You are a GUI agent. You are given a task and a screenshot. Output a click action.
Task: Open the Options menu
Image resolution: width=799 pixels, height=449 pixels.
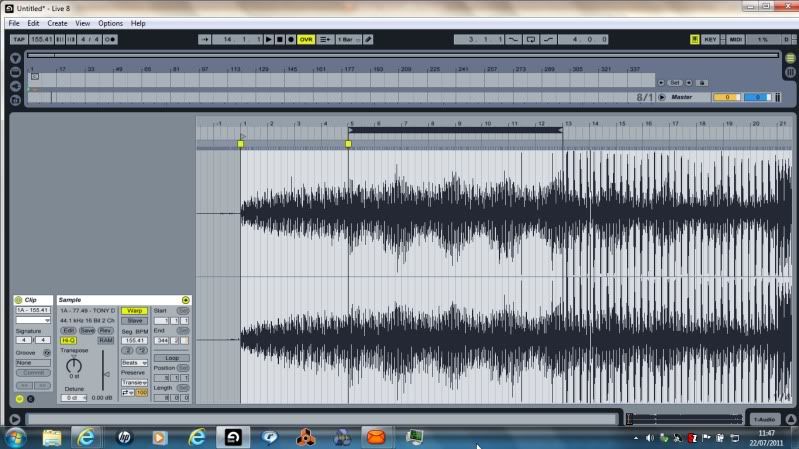(x=110, y=22)
